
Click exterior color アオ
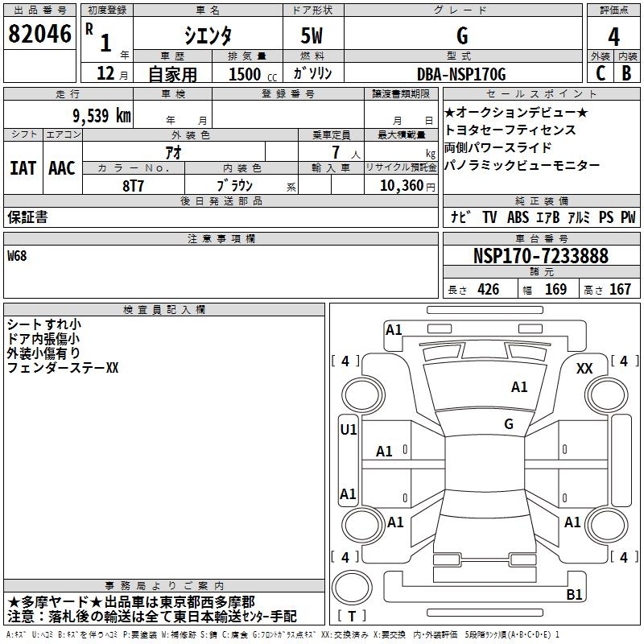173,152
